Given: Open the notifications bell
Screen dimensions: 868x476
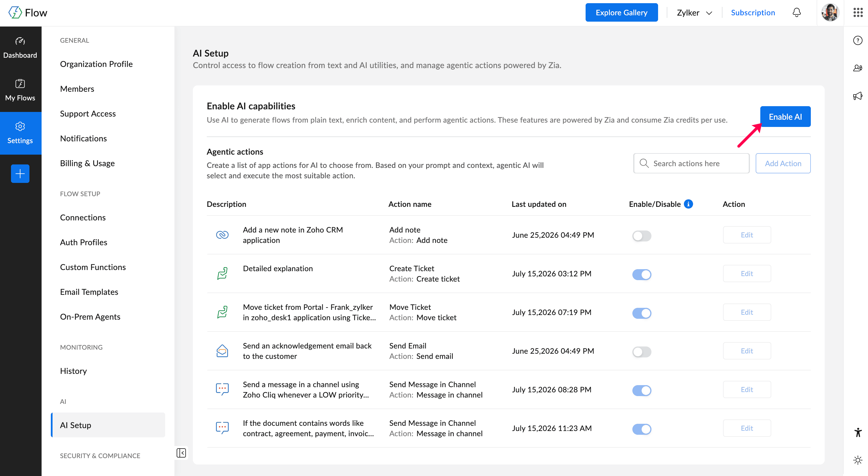Looking at the screenshot, I should [797, 13].
